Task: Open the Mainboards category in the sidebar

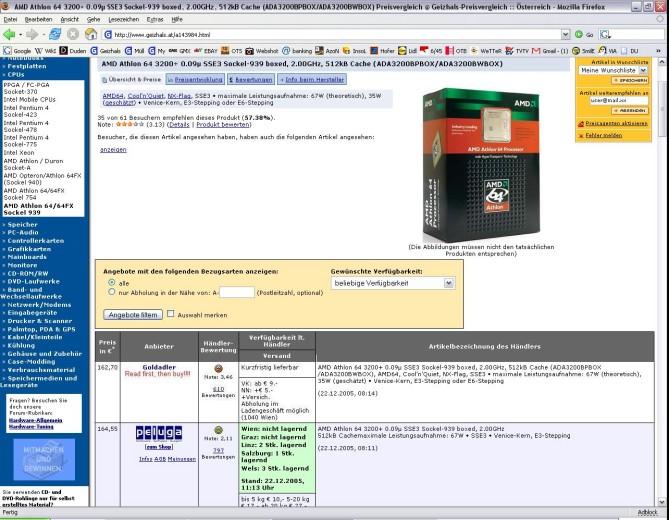Action: click(x=27, y=257)
